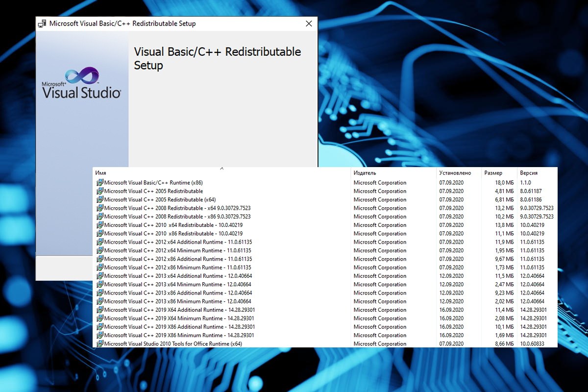
Task: Click the version value 8.0.61187
Action: pyautogui.click(x=531, y=191)
